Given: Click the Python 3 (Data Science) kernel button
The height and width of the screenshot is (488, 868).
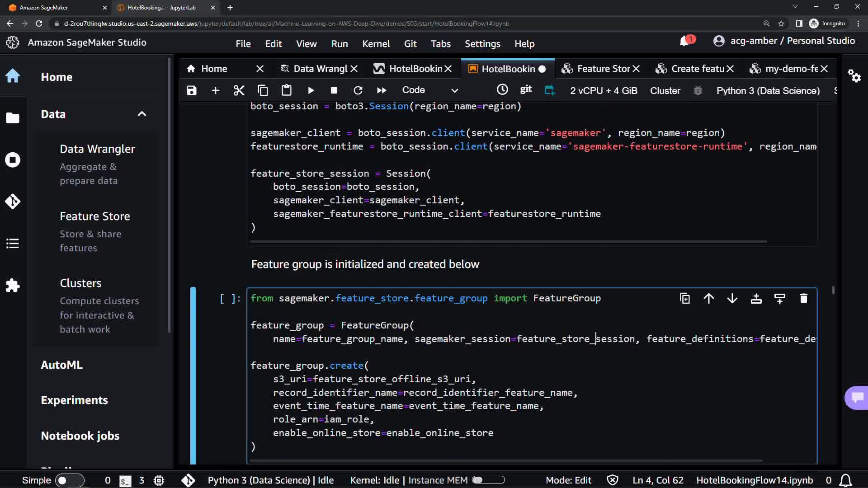Looking at the screenshot, I should pyautogui.click(x=768, y=90).
